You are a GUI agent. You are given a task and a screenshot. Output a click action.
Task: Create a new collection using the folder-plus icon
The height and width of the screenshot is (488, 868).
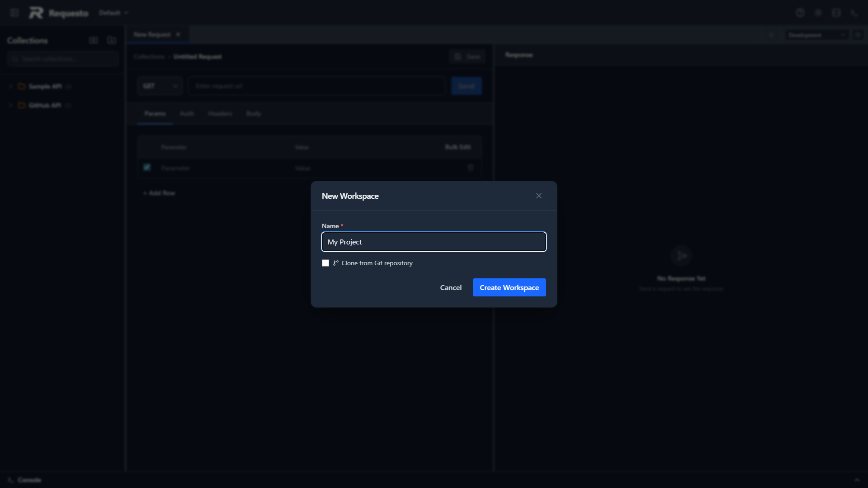point(111,40)
